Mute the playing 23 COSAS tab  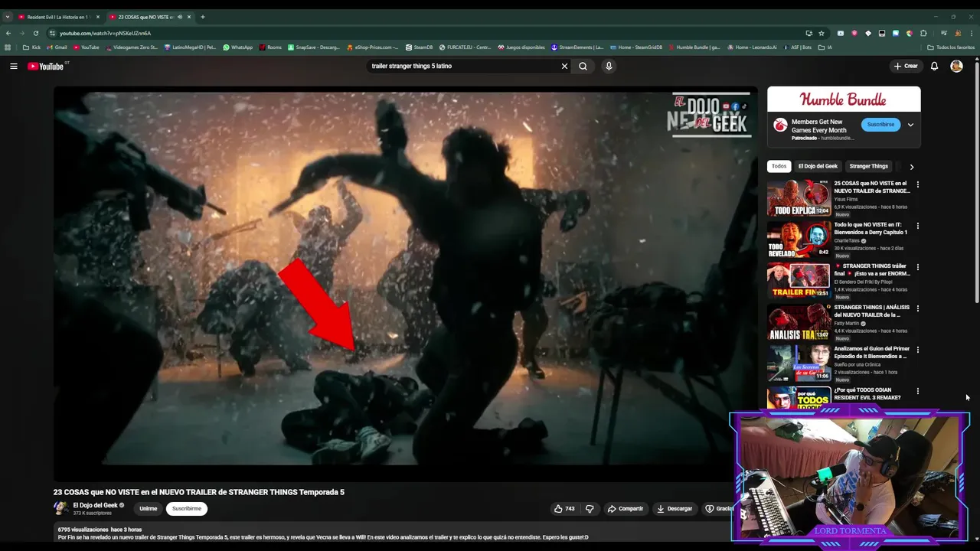tap(179, 17)
